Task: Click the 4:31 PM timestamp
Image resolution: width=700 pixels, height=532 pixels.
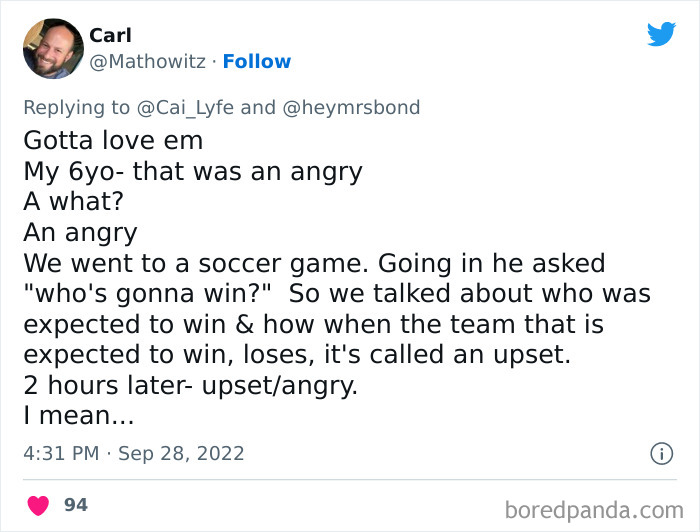Action: (61, 452)
